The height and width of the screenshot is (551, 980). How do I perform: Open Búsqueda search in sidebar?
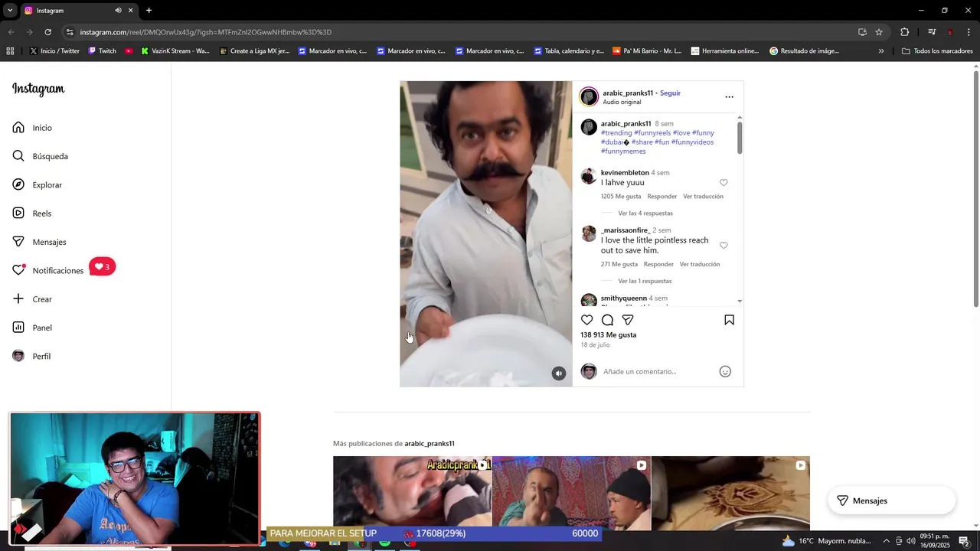[x=40, y=156]
